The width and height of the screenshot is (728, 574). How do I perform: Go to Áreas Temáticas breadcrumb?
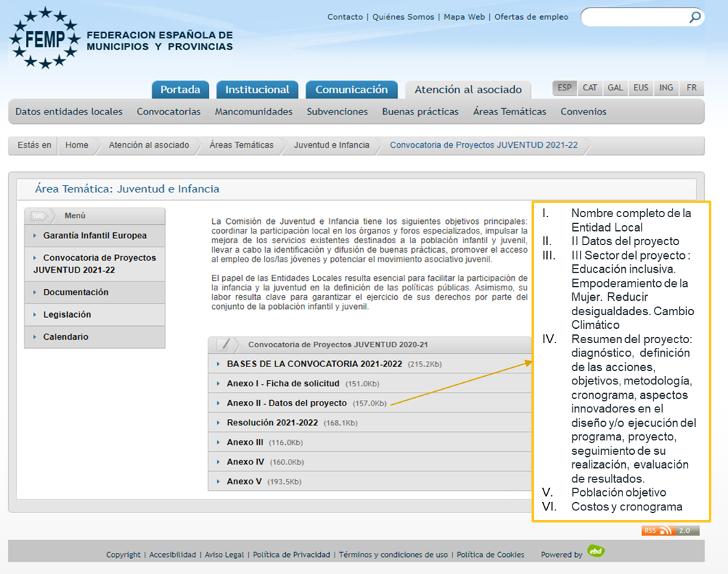[241, 145]
